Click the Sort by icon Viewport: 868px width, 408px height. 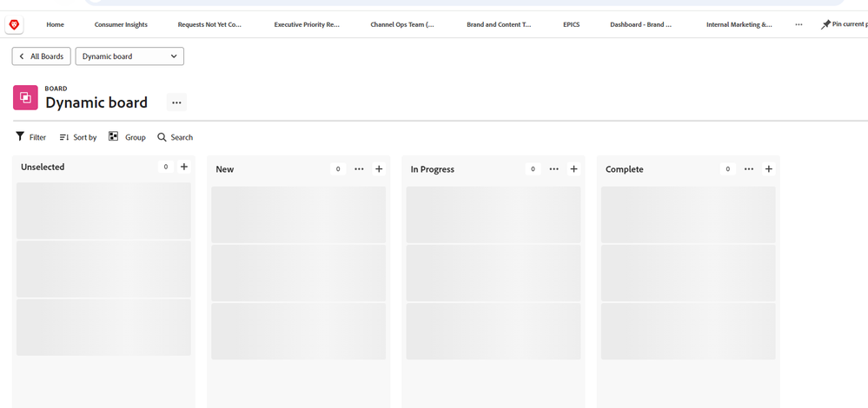[x=64, y=137]
